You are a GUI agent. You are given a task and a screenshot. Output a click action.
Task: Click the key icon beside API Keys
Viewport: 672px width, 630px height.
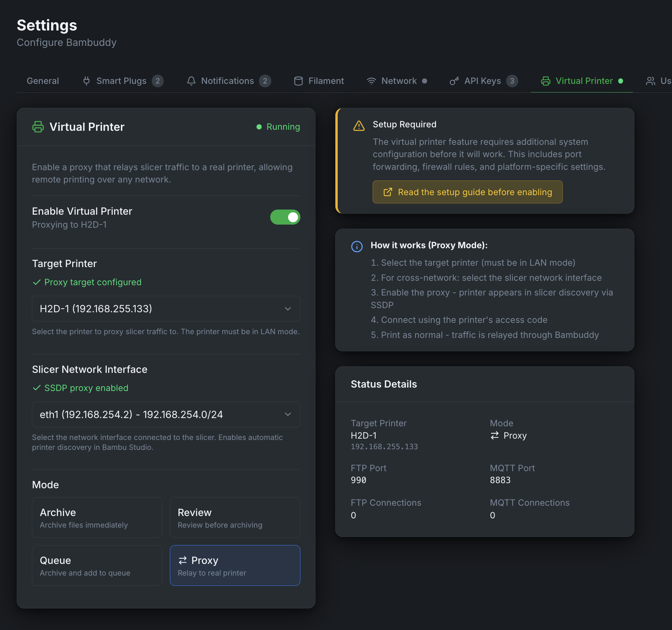click(x=454, y=81)
